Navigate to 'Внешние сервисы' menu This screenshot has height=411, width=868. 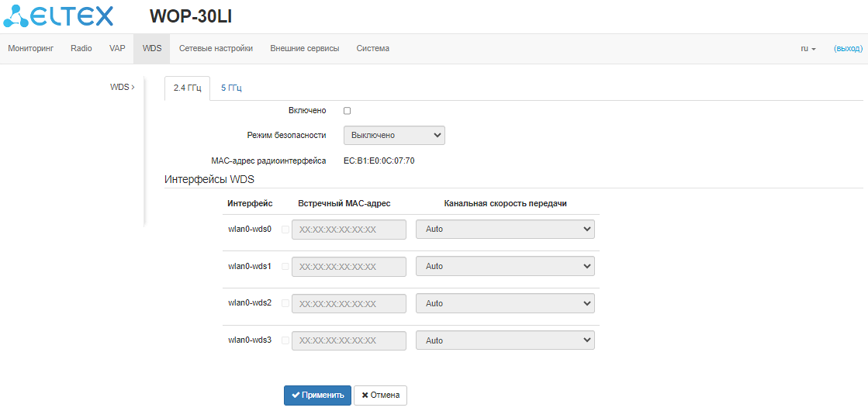tap(305, 48)
